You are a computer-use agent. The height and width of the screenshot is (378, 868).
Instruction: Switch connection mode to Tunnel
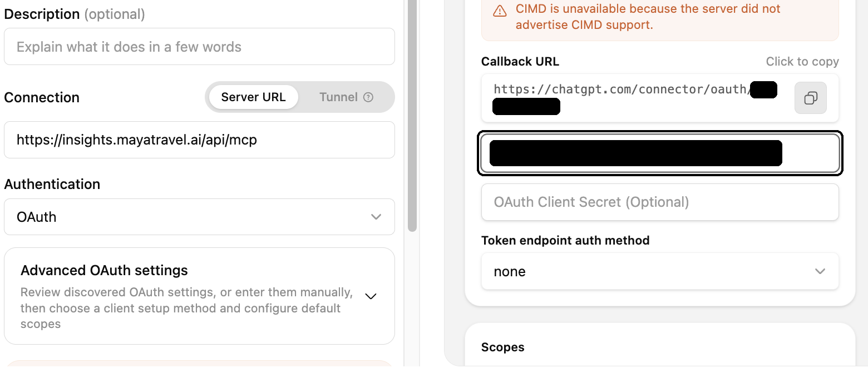(x=346, y=97)
